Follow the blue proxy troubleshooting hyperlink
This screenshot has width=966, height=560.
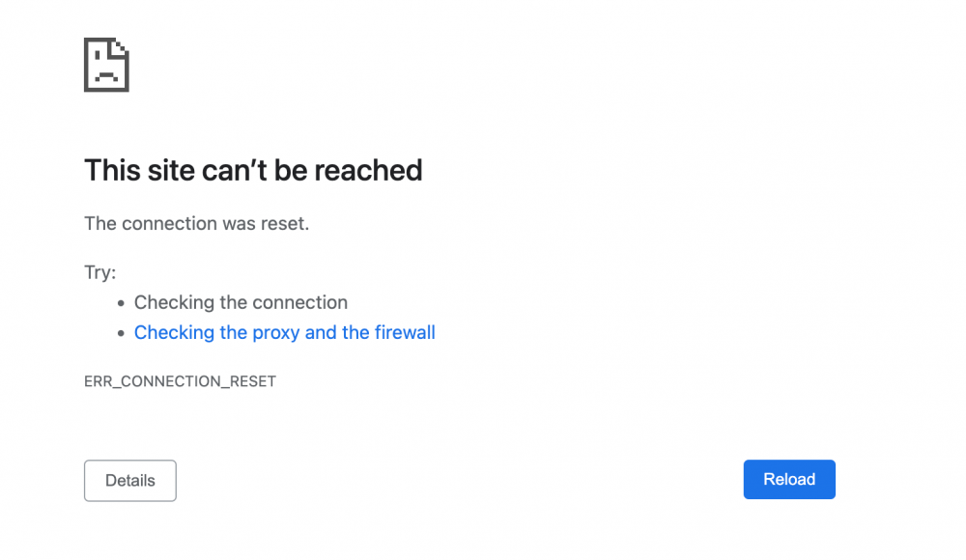(285, 332)
